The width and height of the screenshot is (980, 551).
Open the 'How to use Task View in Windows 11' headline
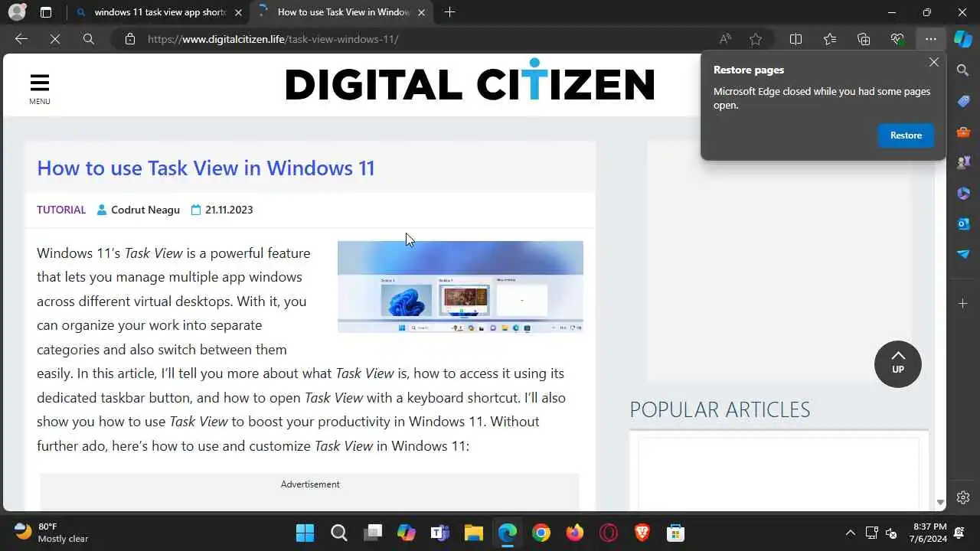[206, 168]
